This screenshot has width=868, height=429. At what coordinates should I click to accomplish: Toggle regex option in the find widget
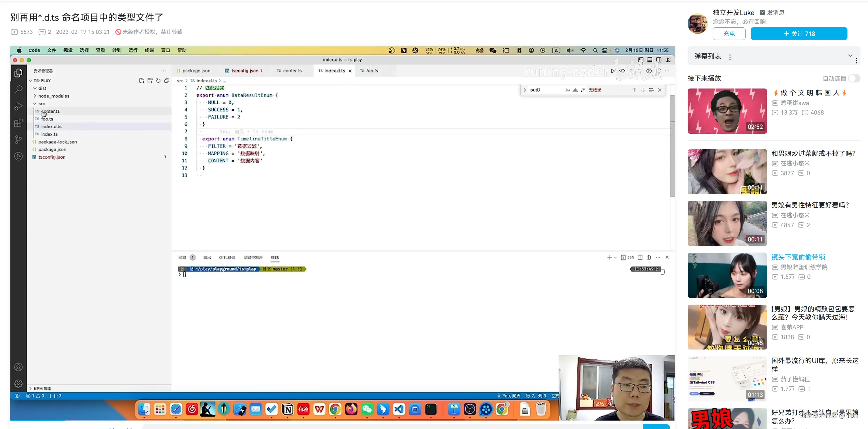point(583,90)
